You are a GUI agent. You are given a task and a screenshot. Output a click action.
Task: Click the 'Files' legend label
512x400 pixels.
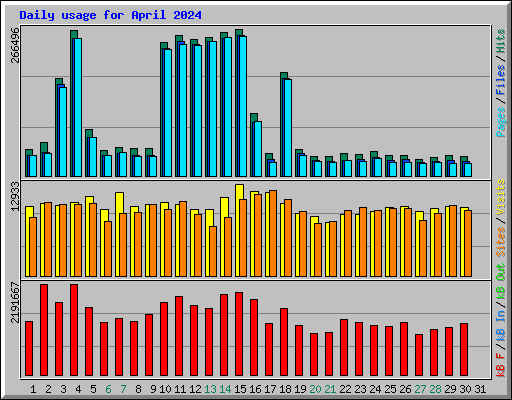pyautogui.click(x=501, y=80)
